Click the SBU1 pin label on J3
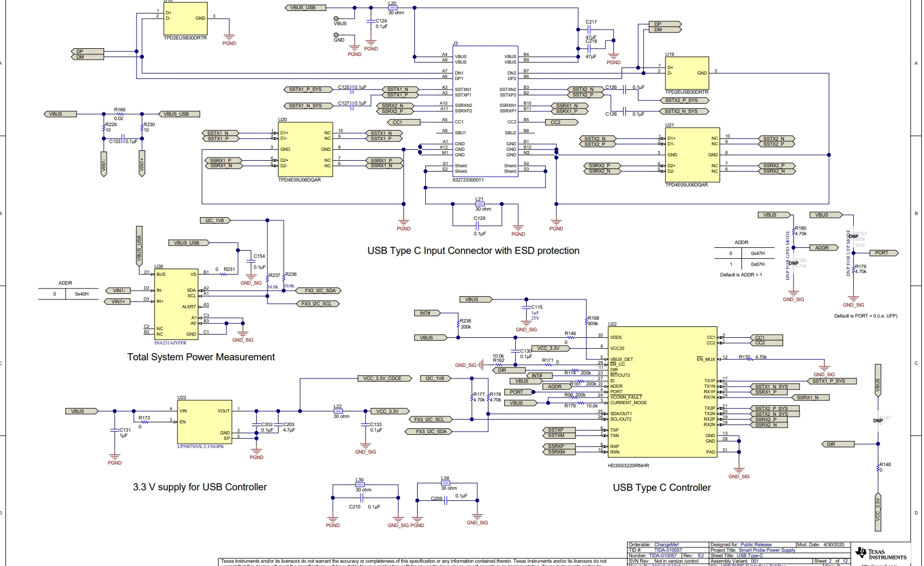 (x=460, y=133)
